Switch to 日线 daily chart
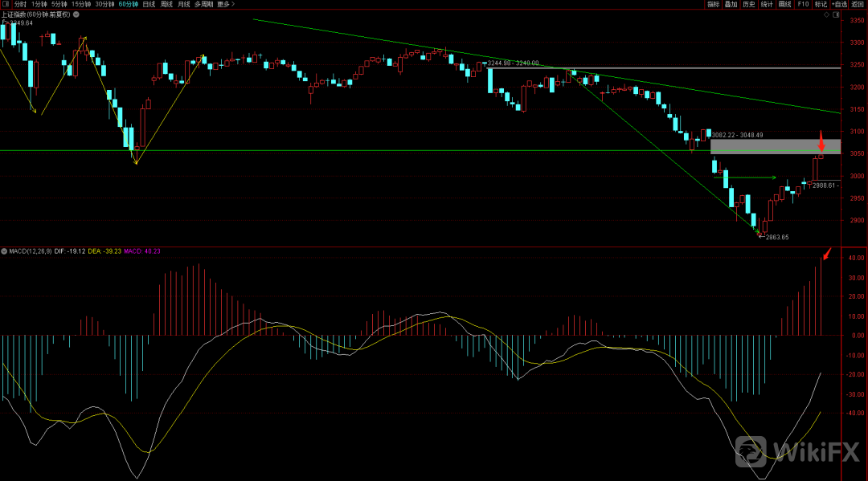The image size is (868, 481). tap(149, 4)
